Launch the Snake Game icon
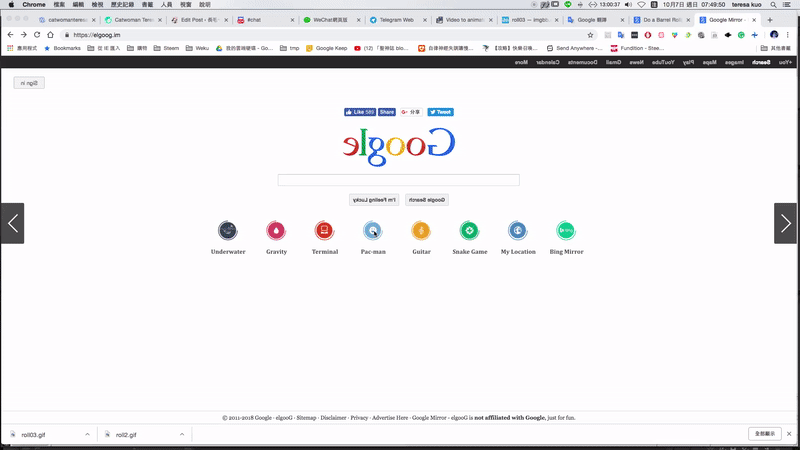This screenshot has width=800, height=450. click(469, 231)
